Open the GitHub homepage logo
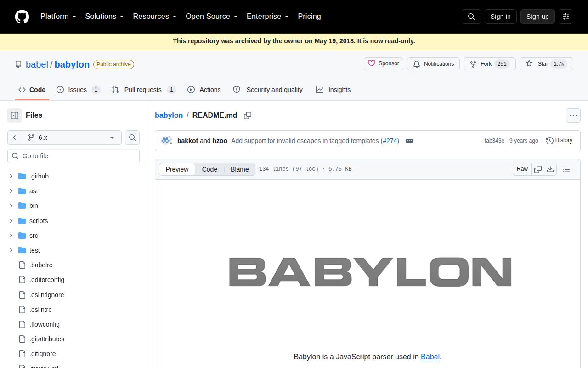The image size is (588, 368). pos(22,17)
